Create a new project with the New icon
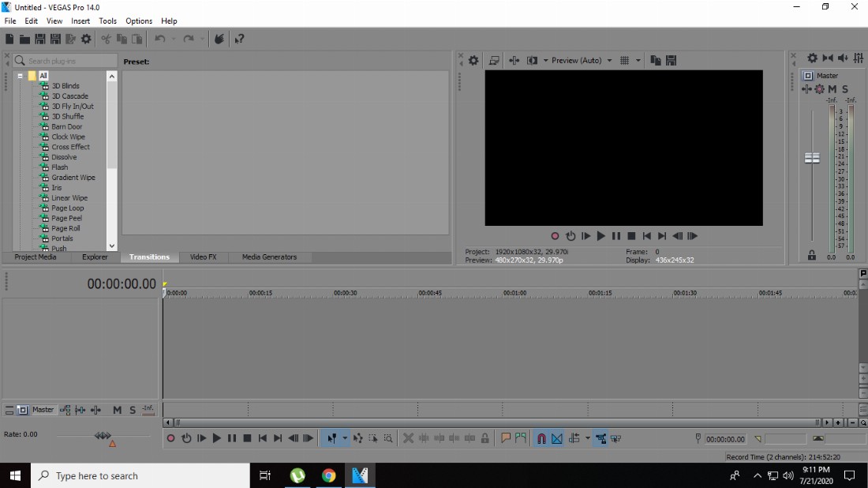The image size is (868, 488). (9, 39)
